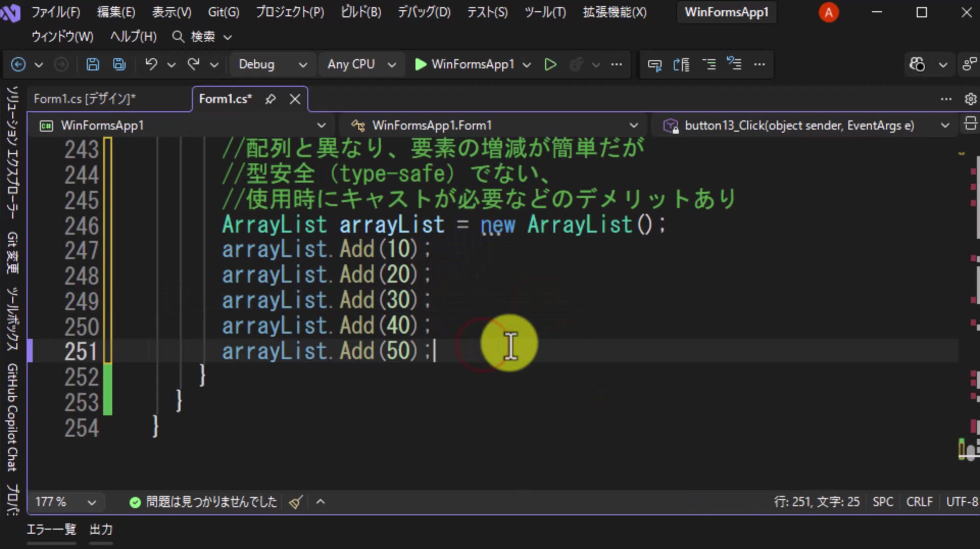
Task: Open the プロジェクト(P) menu
Action: coord(290,12)
